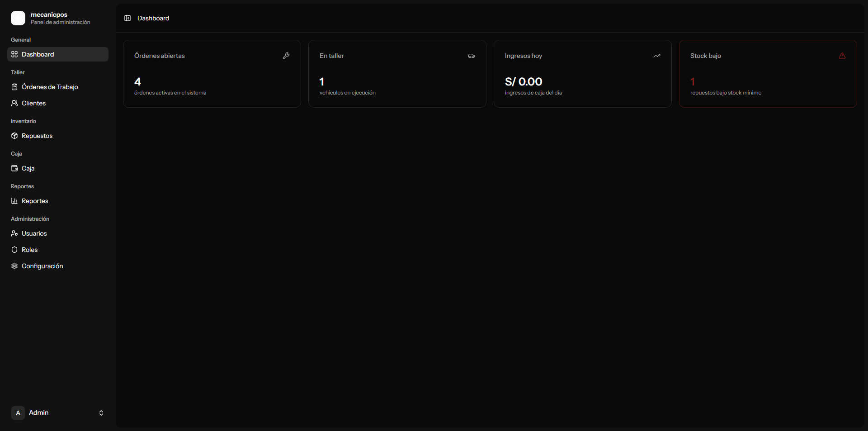This screenshot has width=868, height=431.
Task: Click the Clientes people icon
Action: pos(14,103)
